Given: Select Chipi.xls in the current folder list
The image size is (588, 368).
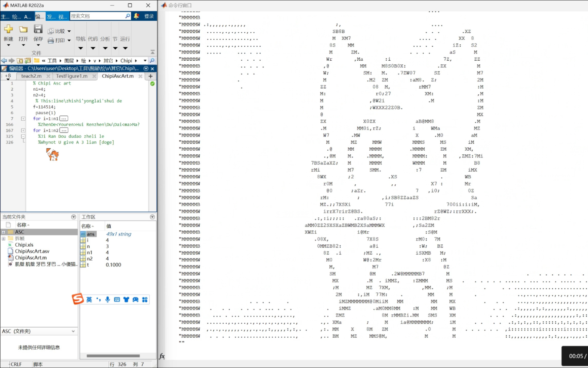Looking at the screenshot, I should pos(24,245).
